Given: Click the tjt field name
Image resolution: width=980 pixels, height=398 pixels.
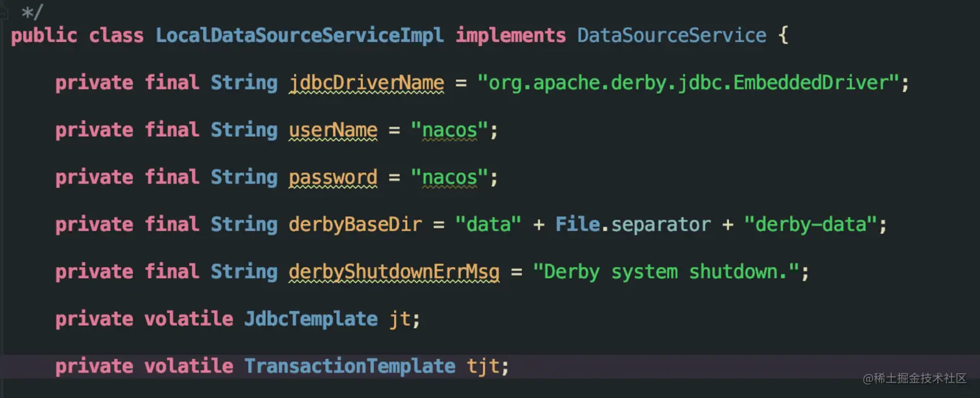Looking at the screenshot, I should tap(484, 367).
